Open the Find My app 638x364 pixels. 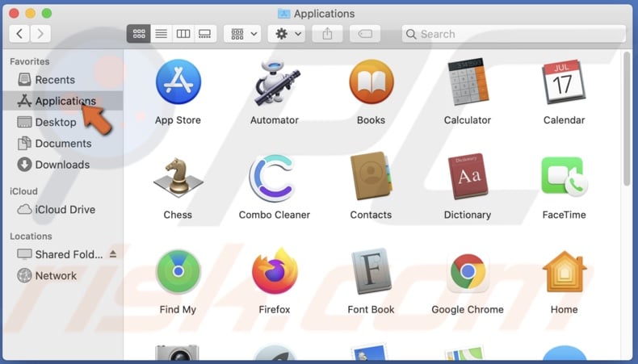178,272
